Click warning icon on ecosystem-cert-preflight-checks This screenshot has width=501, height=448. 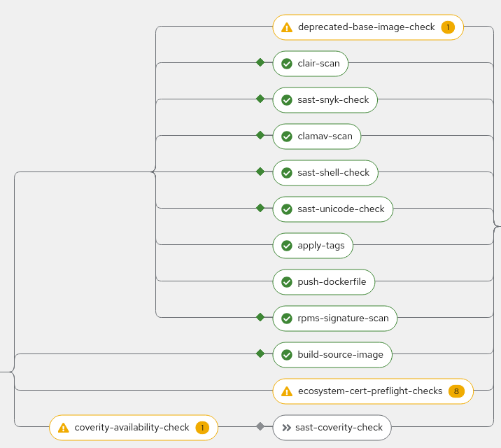click(x=286, y=391)
